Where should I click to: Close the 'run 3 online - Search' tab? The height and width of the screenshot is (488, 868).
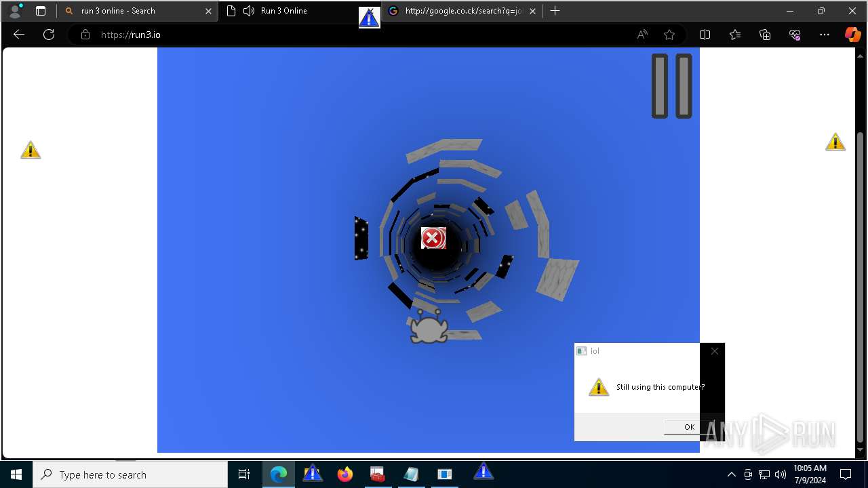[208, 11]
